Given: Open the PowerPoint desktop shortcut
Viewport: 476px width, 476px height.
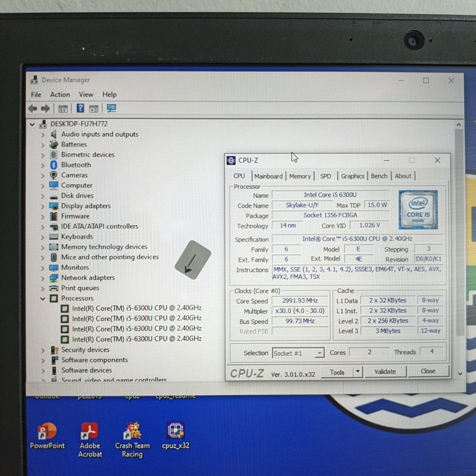Looking at the screenshot, I should coord(47,435).
